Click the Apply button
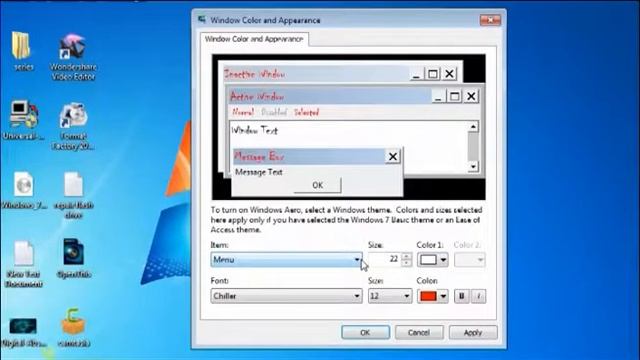This screenshot has height=360, width=640. click(x=473, y=333)
